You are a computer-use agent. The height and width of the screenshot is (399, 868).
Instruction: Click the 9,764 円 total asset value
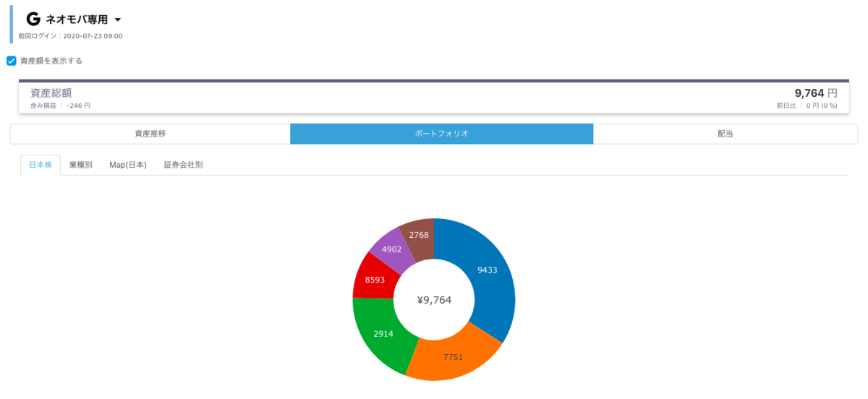point(816,93)
